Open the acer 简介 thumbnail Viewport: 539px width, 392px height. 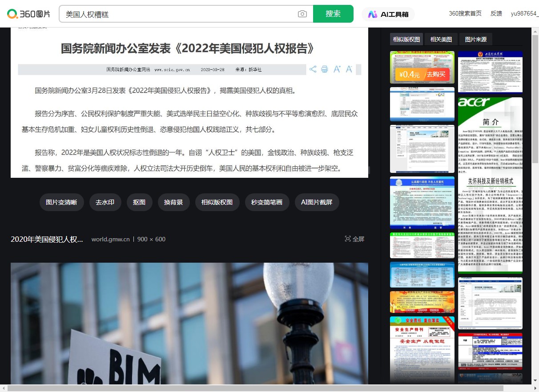point(490,186)
